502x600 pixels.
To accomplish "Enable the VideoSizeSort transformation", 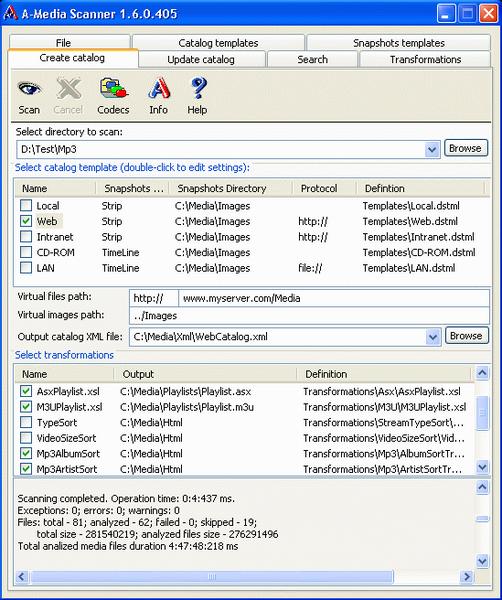I will tap(26, 438).
